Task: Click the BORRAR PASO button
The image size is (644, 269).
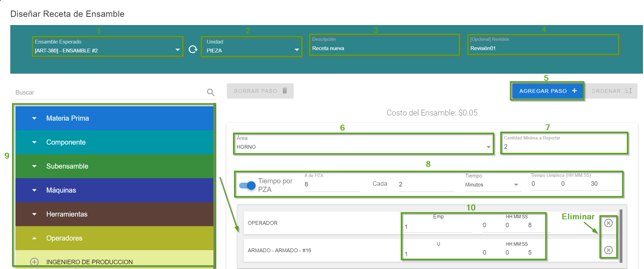Action: coord(260,91)
